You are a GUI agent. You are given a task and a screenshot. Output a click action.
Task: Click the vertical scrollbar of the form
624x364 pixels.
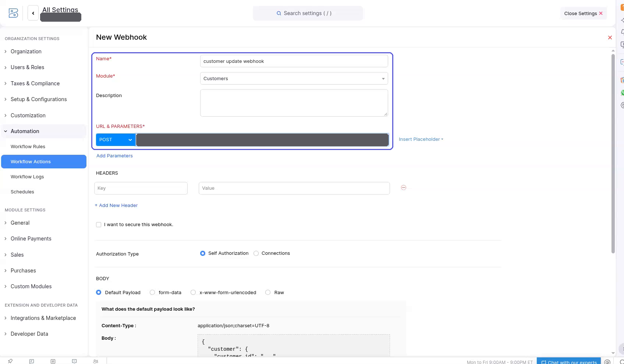(x=613, y=154)
